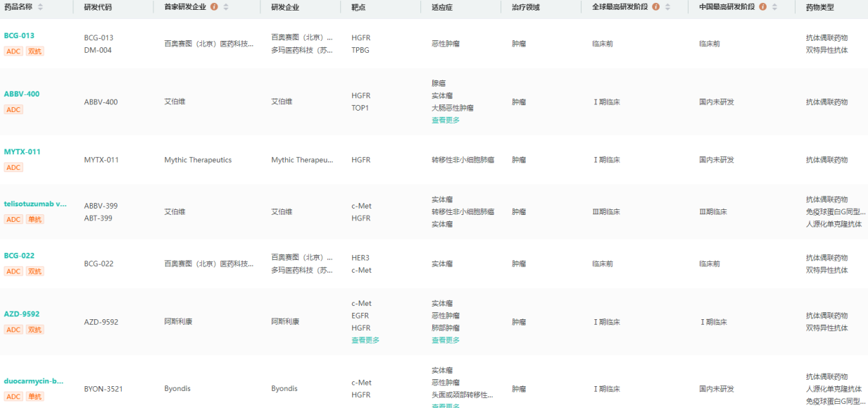
Task: Click info icon next to 中国最高研发阶段
Action: click(x=763, y=7)
